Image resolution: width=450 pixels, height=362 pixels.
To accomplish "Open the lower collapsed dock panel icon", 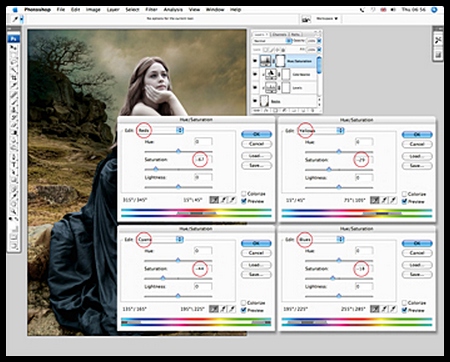I will [438, 54].
